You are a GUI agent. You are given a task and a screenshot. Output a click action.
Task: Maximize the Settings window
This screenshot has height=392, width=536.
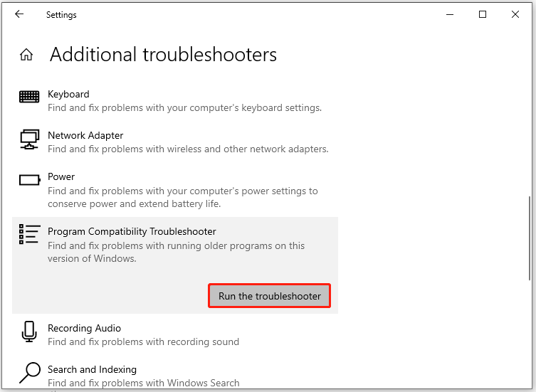483,14
